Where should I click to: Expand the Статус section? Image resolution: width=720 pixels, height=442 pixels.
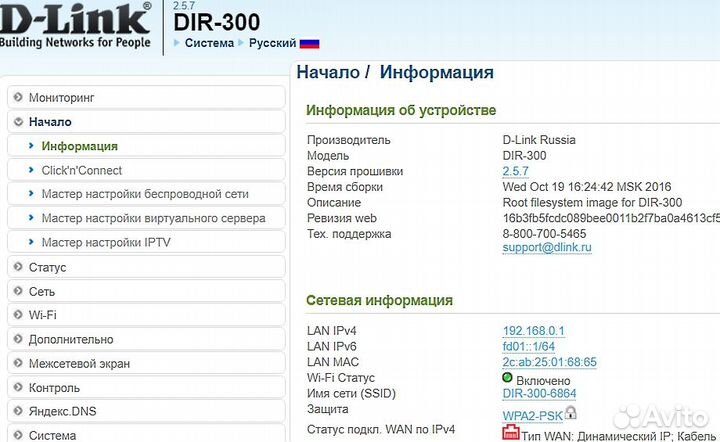click(146, 267)
